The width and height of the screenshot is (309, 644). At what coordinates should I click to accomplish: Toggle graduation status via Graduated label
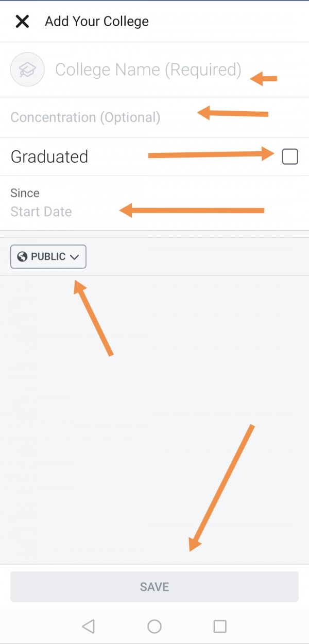49,156
